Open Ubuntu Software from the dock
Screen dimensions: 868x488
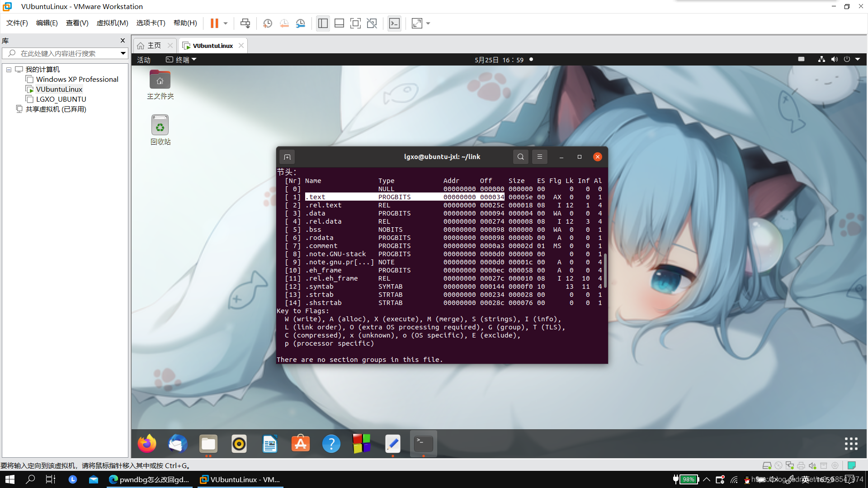(301, 444)
